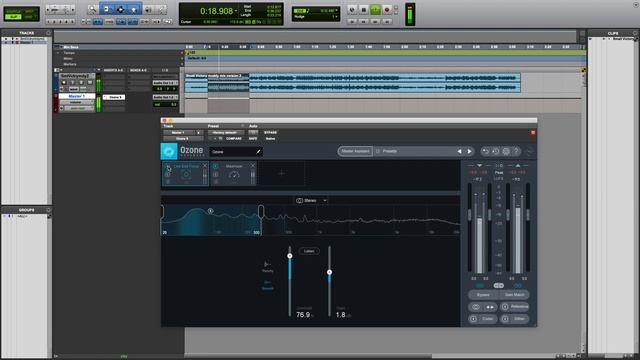Toggle the Reference power button
This screenshot has width=640, height=360.
pyautogui.click(x=505, y=307)
